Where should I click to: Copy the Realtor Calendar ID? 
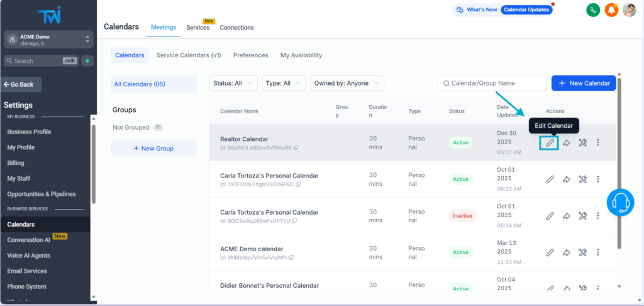coord(296,148)
